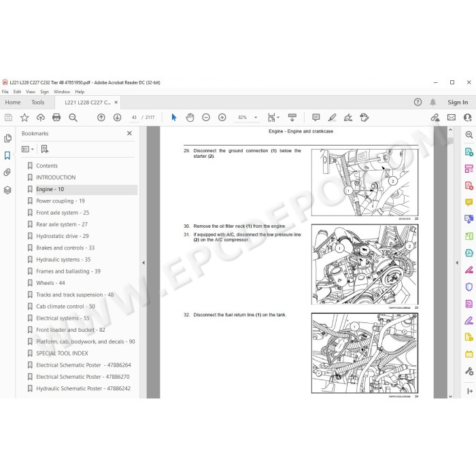Open the zoom percentage dropdown
476x476 pixels.
click(x=256, y=118)
